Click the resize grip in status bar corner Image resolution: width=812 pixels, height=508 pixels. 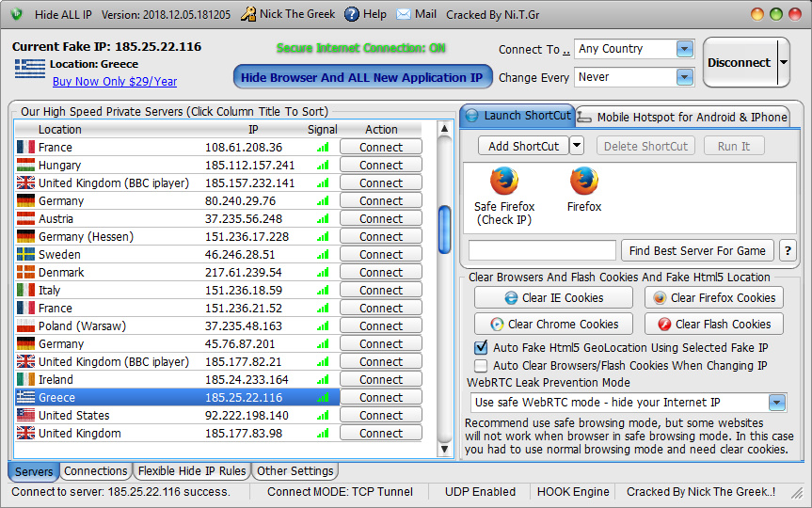pyautogui.click(x=796, y=494)
